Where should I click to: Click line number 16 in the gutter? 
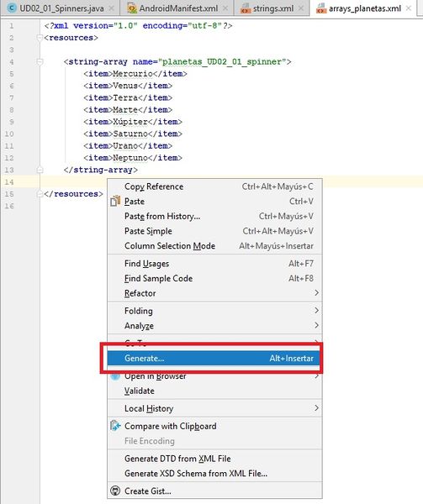pyautogui.click(x=9, y=206)
